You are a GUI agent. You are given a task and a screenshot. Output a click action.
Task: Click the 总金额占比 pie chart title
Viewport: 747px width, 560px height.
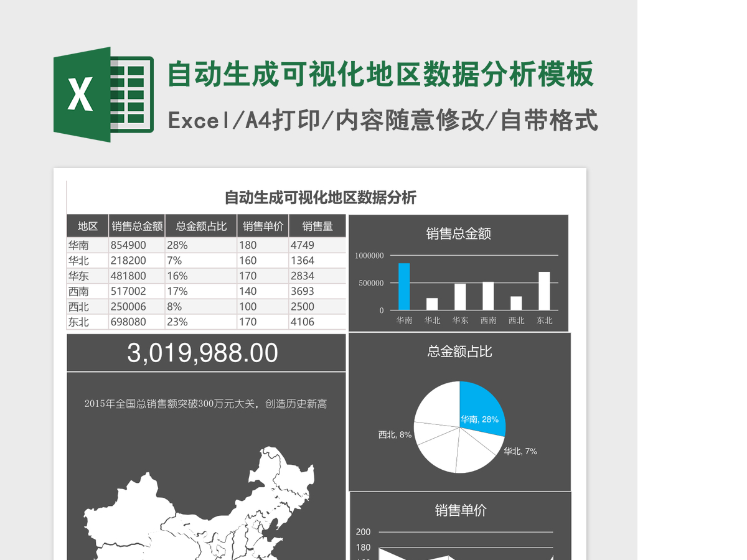[x=459, y=352]
